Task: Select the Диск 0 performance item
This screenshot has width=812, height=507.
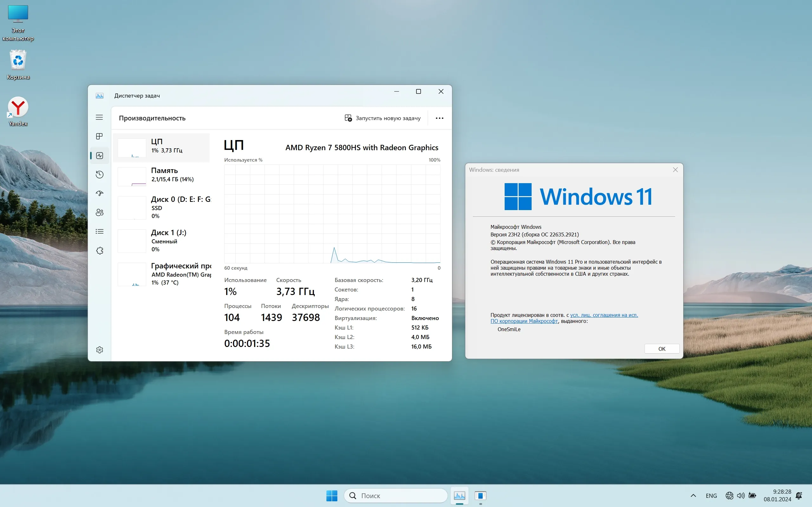Action: pos(164,207)
